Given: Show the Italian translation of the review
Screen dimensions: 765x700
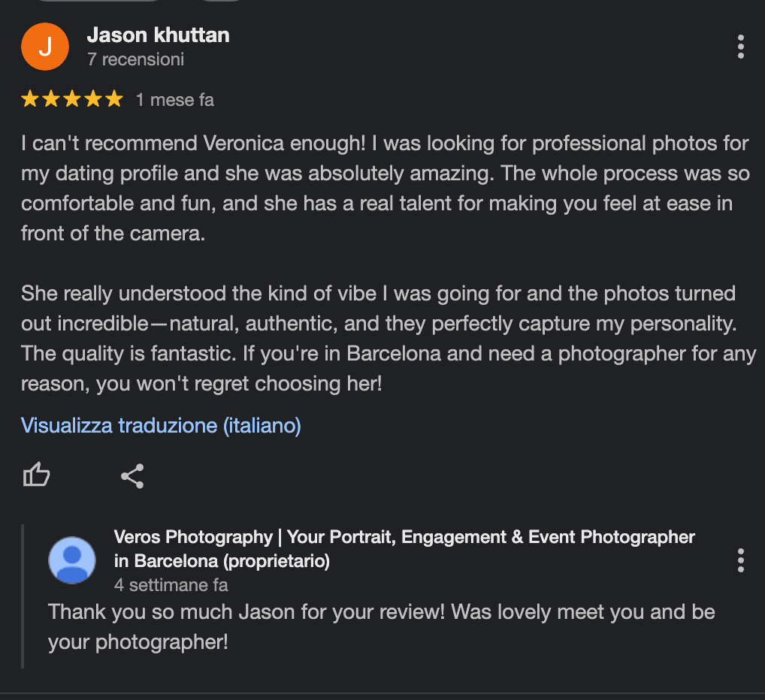Looking at the screenshot, I should tap(161, 426).
